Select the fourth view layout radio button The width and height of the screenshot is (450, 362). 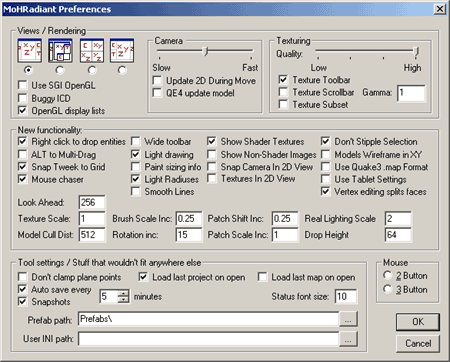click(122, 70)
